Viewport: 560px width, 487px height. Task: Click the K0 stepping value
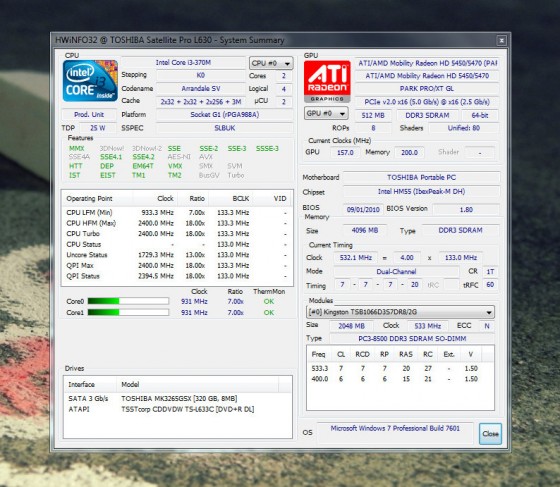click(201, 75)
